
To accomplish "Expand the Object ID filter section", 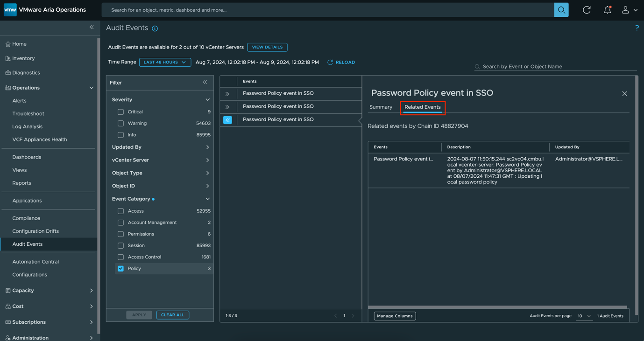I will [x=208, y=186].
